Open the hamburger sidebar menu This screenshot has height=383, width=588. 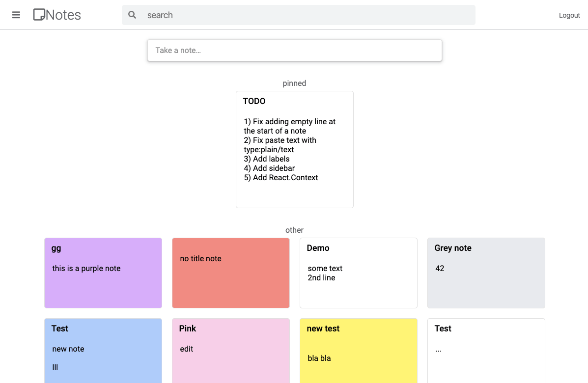coord(16,15)
